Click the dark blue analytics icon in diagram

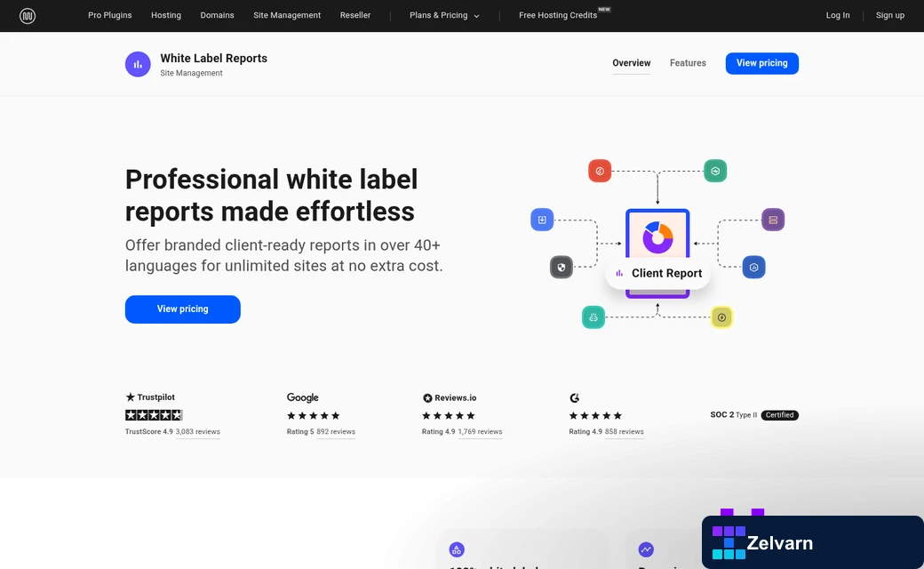pyautogui.click(x=753, y=267)
